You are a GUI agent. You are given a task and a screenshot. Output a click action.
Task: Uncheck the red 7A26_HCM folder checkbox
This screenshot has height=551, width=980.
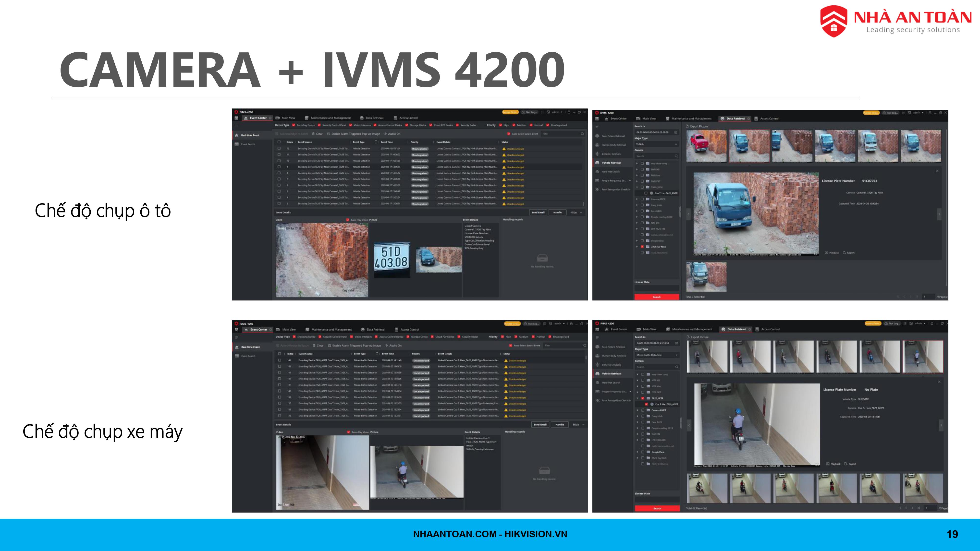pos(643,398)
